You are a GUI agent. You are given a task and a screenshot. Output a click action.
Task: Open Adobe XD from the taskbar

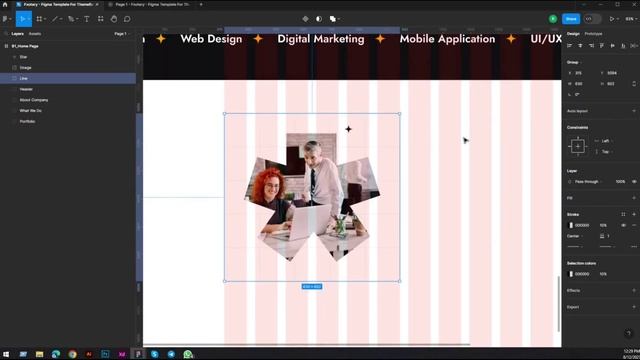coord(122,354)
